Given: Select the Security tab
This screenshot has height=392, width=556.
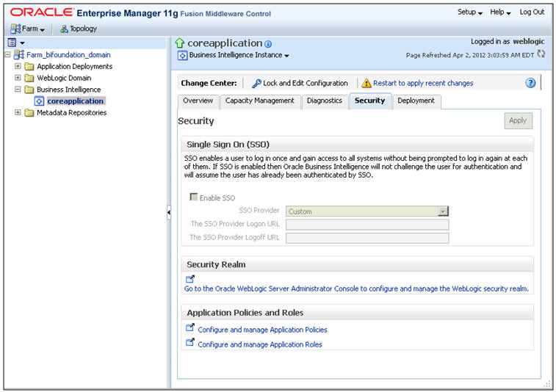Looking at the screenshot, I should 370,101.
